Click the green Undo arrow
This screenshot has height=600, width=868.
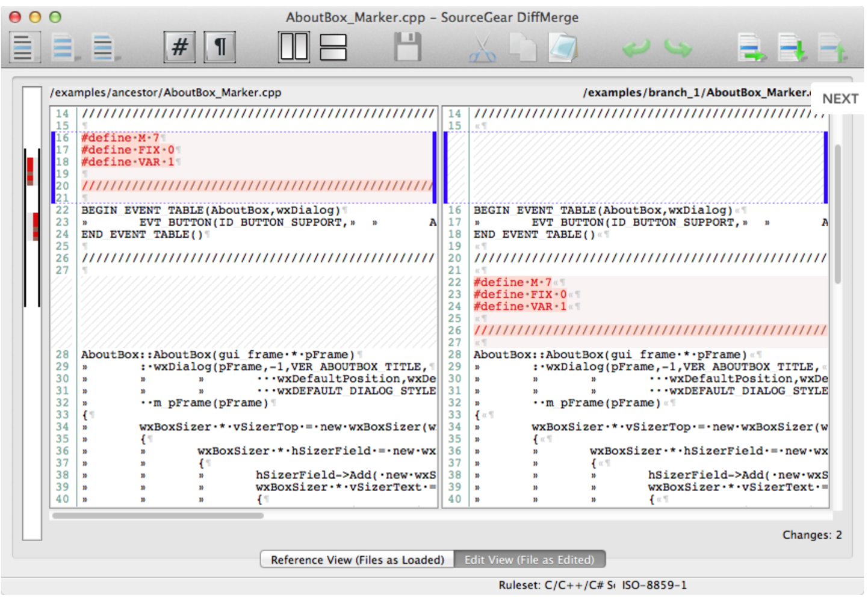coord(636,48)
